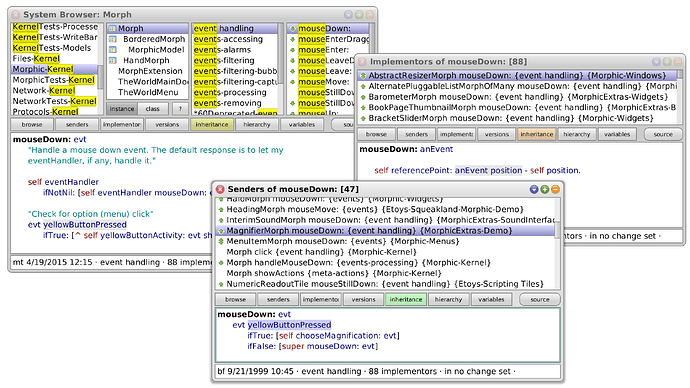This screenshot has height=388, width=690.
Task: Click override icon beside BarometerMorph mouseDown:
Action: [x=363, y=97]
